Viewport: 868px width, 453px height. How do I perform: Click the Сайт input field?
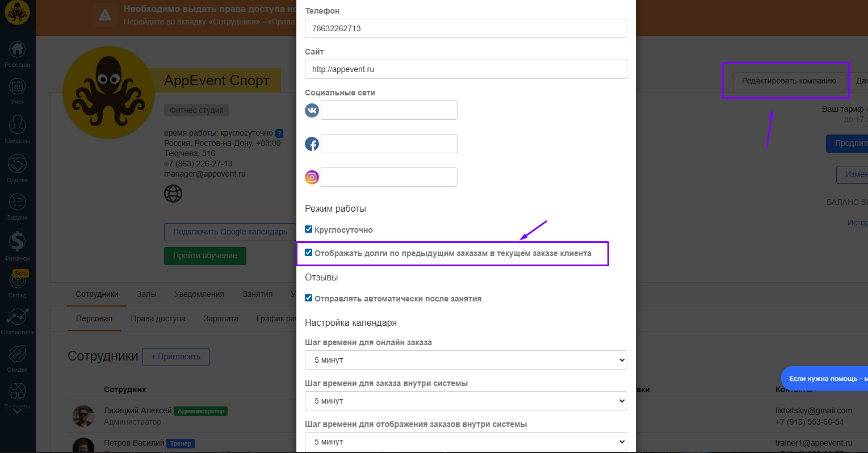[x=466, y=69]
